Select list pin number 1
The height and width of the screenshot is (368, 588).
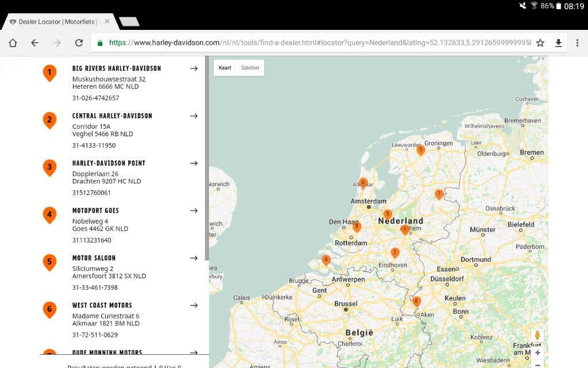click(49, 73)
